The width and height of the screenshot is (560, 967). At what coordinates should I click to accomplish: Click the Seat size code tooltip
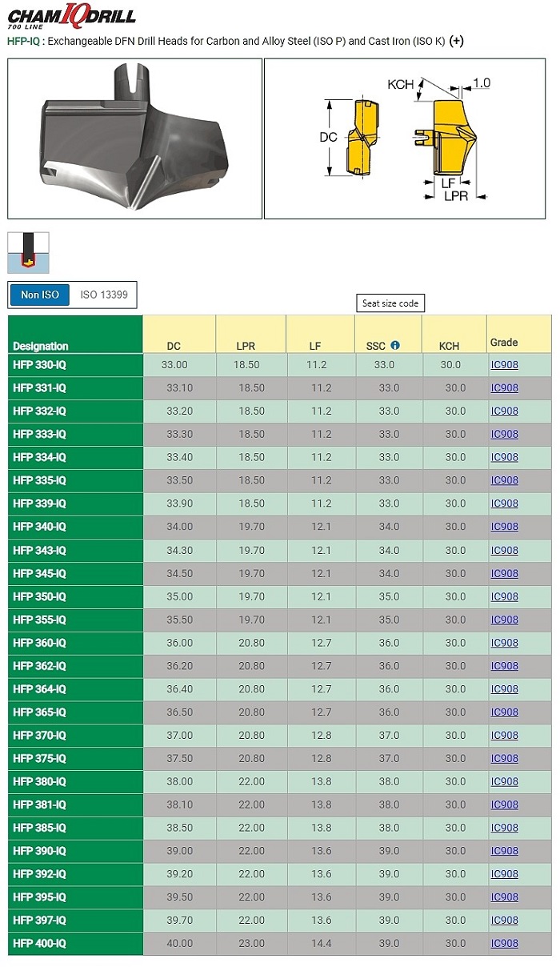[x=390, y=303]
